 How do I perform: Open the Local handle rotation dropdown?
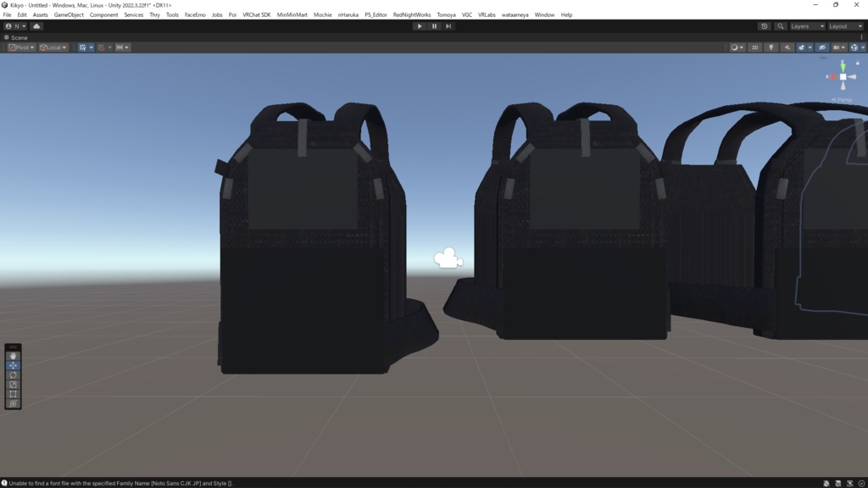pos(53,47)
